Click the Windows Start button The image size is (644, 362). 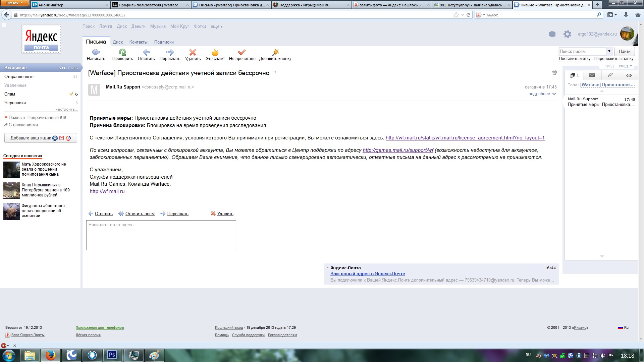(x=9, y=355)
